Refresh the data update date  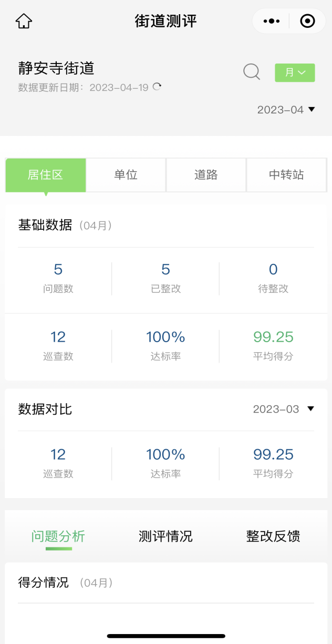pos(157,87)
